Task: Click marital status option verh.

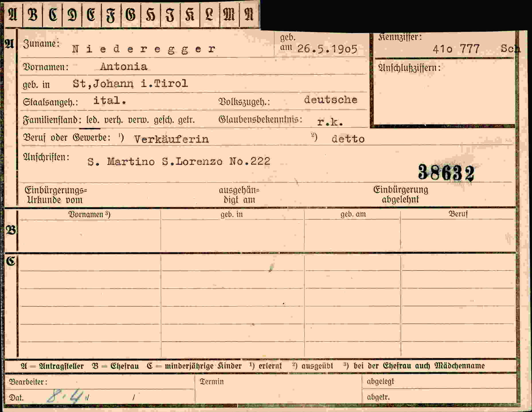Action: [x=113, y=120]
